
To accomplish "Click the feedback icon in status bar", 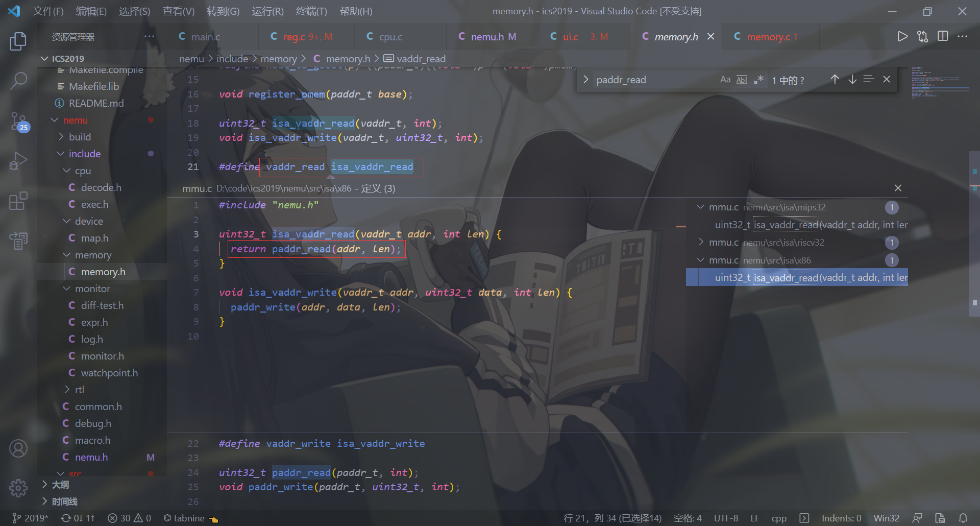I will tap(917, 518).
